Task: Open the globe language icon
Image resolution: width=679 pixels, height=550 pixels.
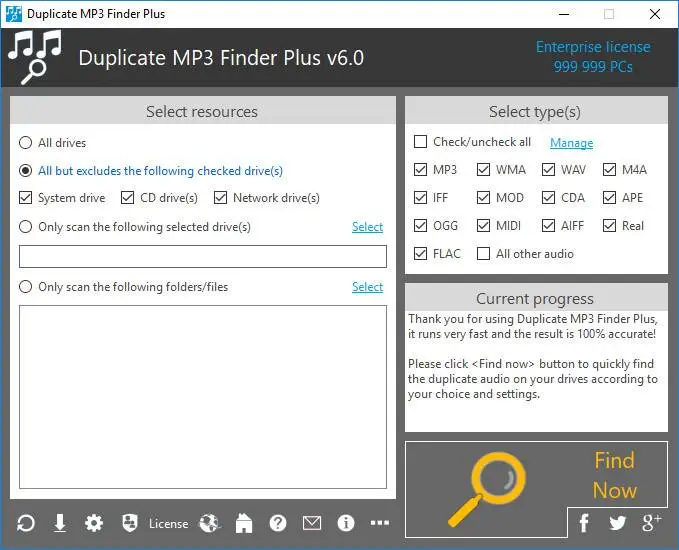Action: [210, 523]
